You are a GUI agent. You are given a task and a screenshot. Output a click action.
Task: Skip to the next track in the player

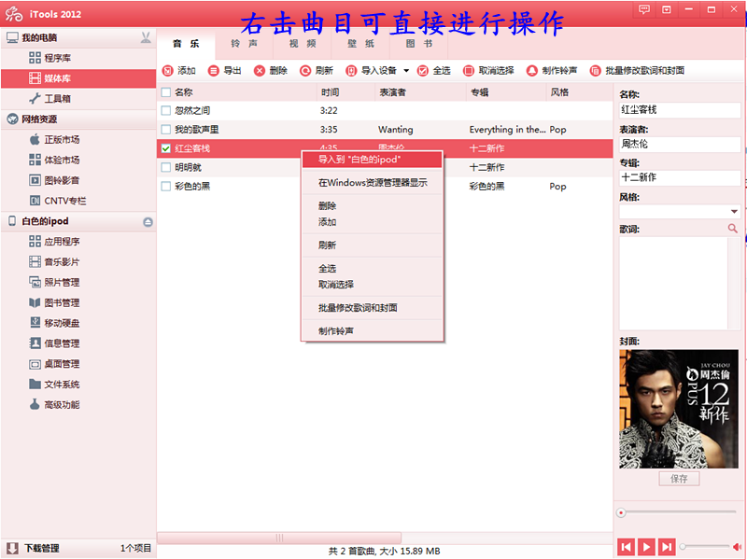(x=667, y=546)
